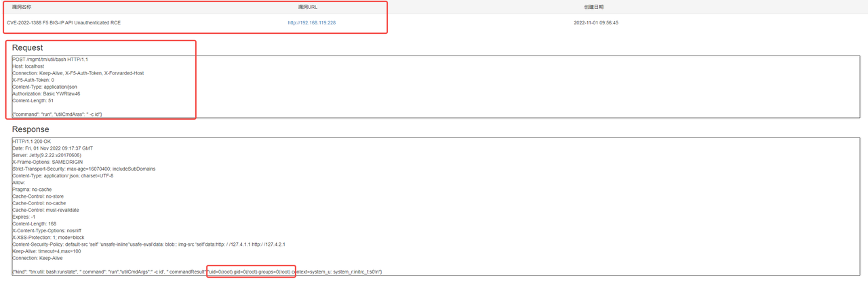Click the Response section heading
Viewport: 868px width, 281px height.
click(31, 129)
